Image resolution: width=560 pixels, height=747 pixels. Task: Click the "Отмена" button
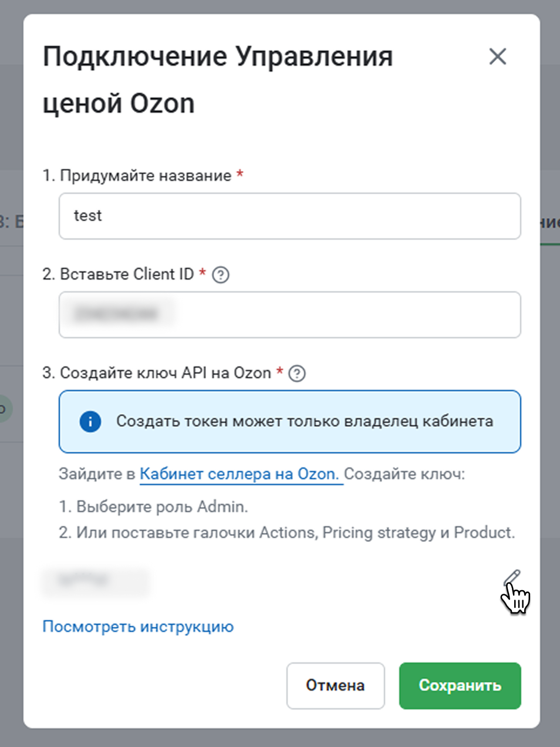[x=336, y=685]
